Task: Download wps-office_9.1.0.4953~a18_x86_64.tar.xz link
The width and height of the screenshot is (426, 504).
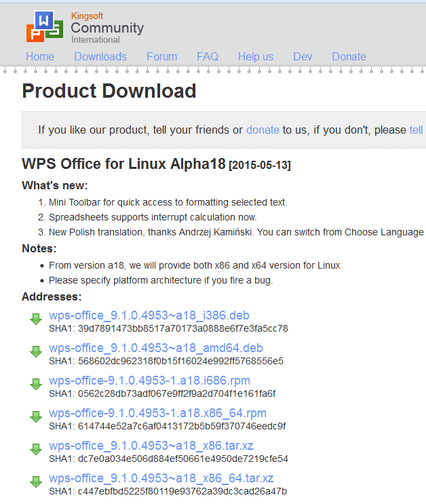Action: [161, 478]
